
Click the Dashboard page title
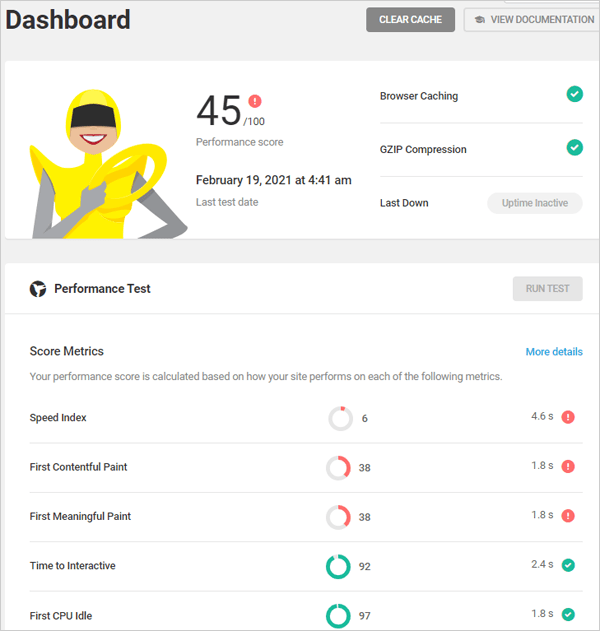68,20
